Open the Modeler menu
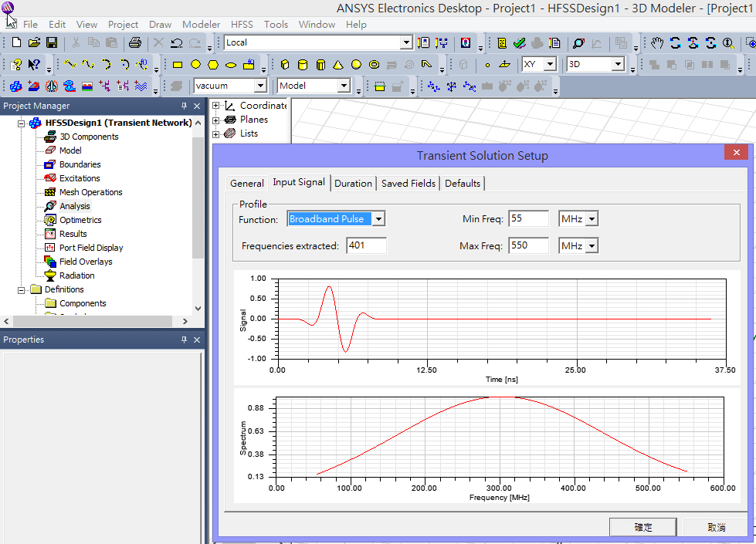The width and height of the screenshot is (756, 544). [x=201, y=24]
